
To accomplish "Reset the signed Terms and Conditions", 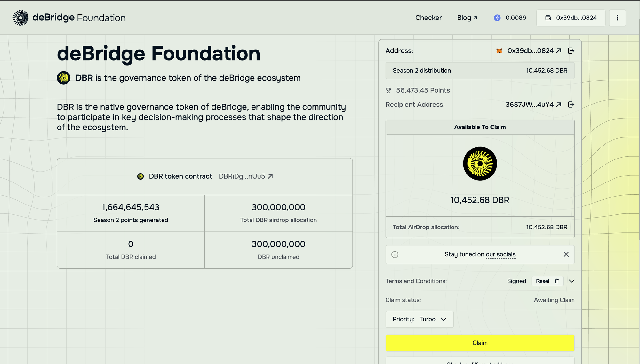I will (x=547, y=281).
